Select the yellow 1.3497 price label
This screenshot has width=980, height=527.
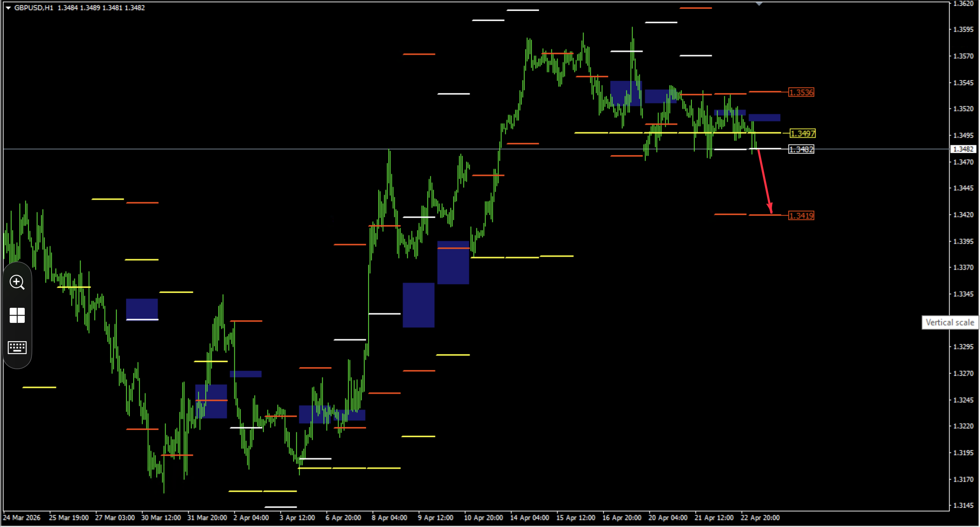pos(802,133)
